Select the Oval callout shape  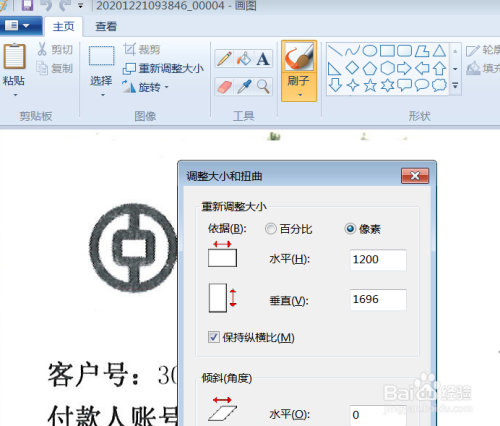pyautogui.click(x=422, y=85)
